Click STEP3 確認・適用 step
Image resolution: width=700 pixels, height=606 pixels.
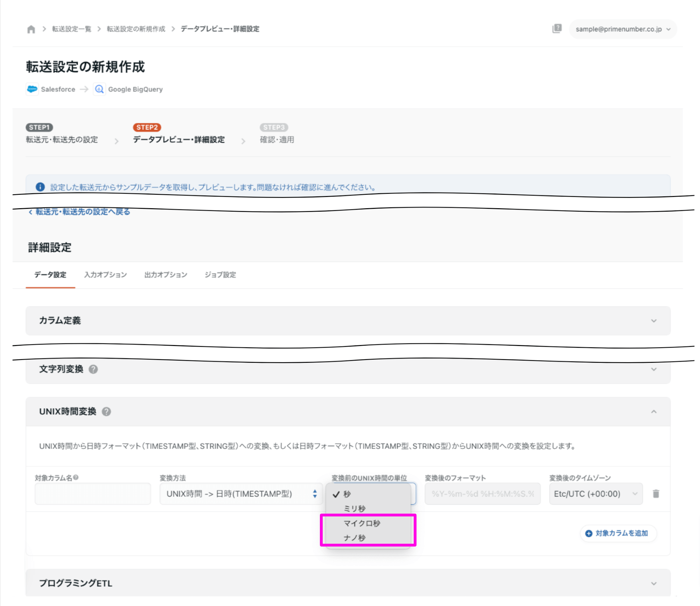point(277,134)
